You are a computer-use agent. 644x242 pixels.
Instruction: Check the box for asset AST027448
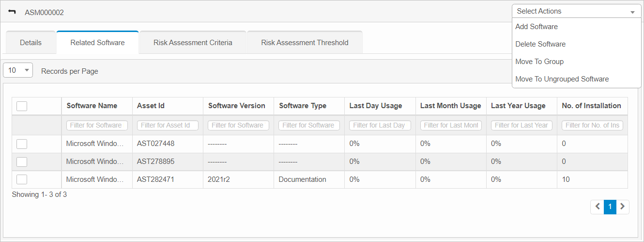click(22, 144)
